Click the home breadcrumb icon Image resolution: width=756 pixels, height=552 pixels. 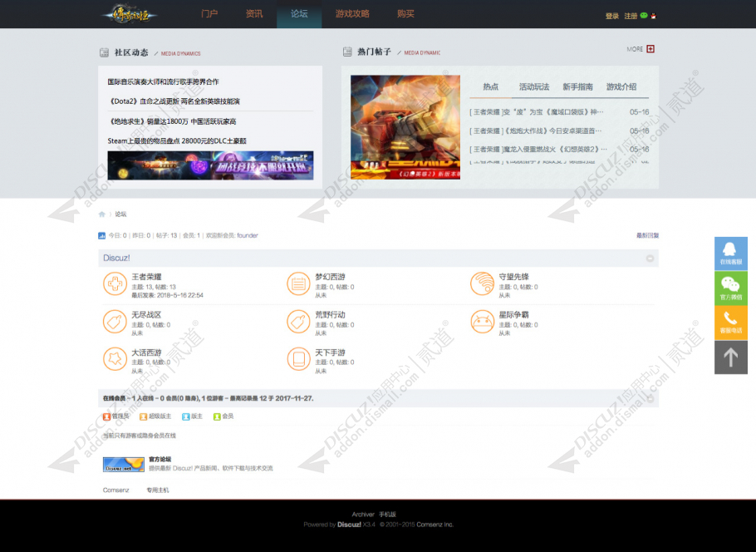pos(101,214)
